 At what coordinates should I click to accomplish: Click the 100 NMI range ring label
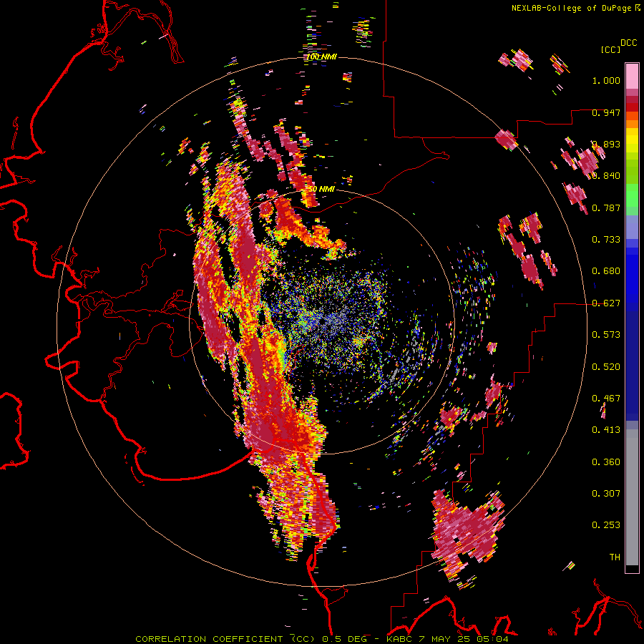tap(322, 57)
